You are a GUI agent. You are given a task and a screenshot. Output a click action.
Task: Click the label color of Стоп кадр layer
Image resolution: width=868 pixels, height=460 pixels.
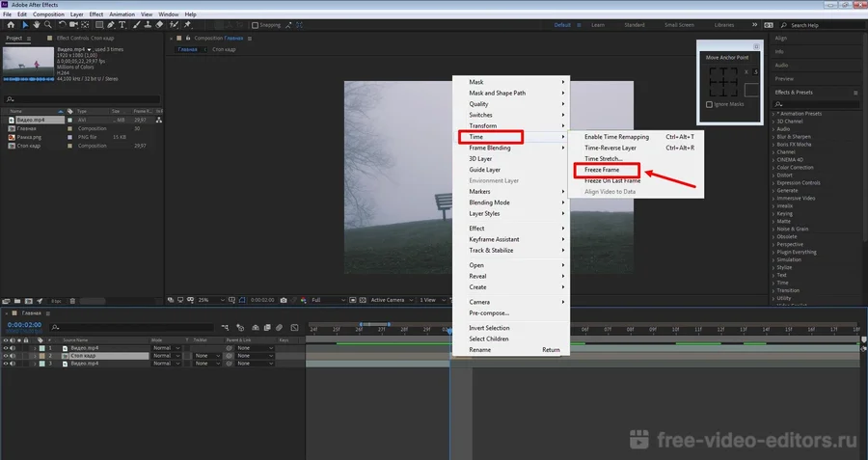(x=42, y=356)
